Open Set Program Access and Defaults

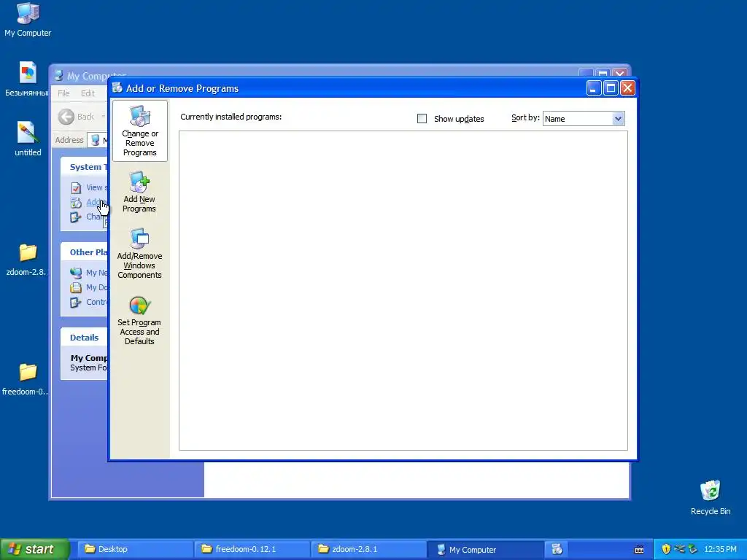click(139, 321)
